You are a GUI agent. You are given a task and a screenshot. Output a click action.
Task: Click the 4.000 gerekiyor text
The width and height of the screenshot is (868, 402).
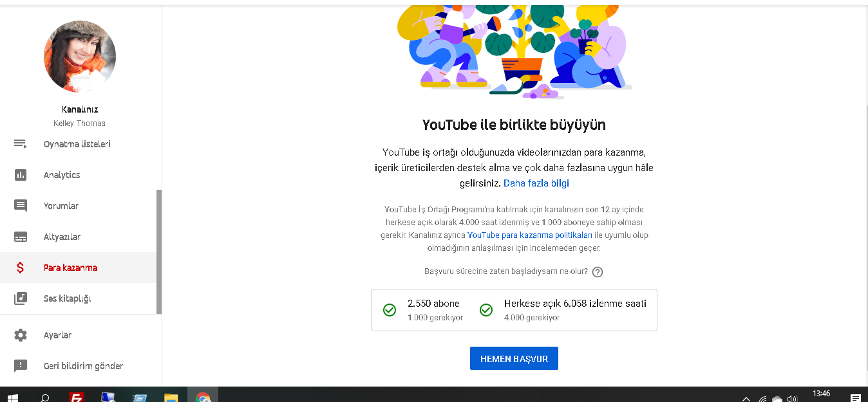coord(532,318)
